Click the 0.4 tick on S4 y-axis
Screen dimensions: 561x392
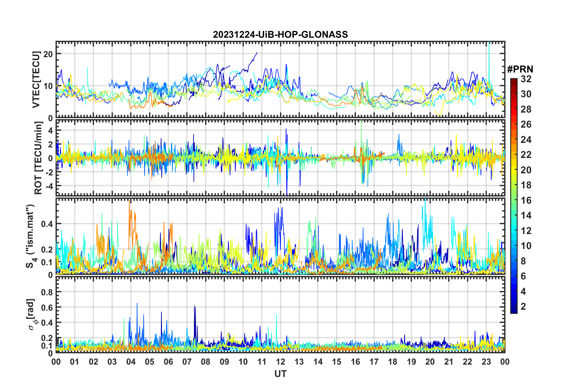click(x=47, y=224)
